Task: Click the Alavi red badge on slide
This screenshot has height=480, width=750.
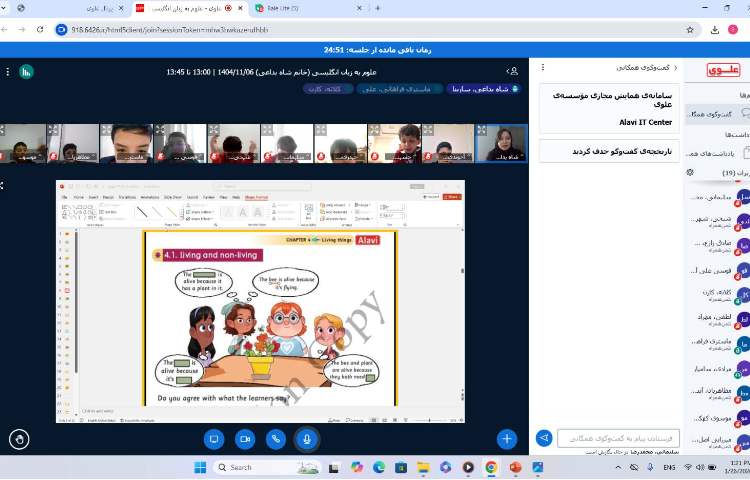Action: click(368, 240)
